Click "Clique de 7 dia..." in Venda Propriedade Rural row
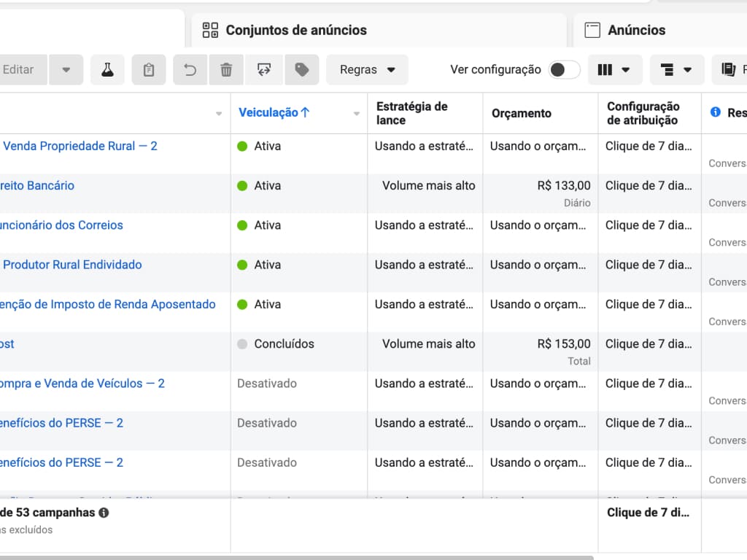Image resolution: width=747 pixels, height=560 pixels. [x=649, y=146]
